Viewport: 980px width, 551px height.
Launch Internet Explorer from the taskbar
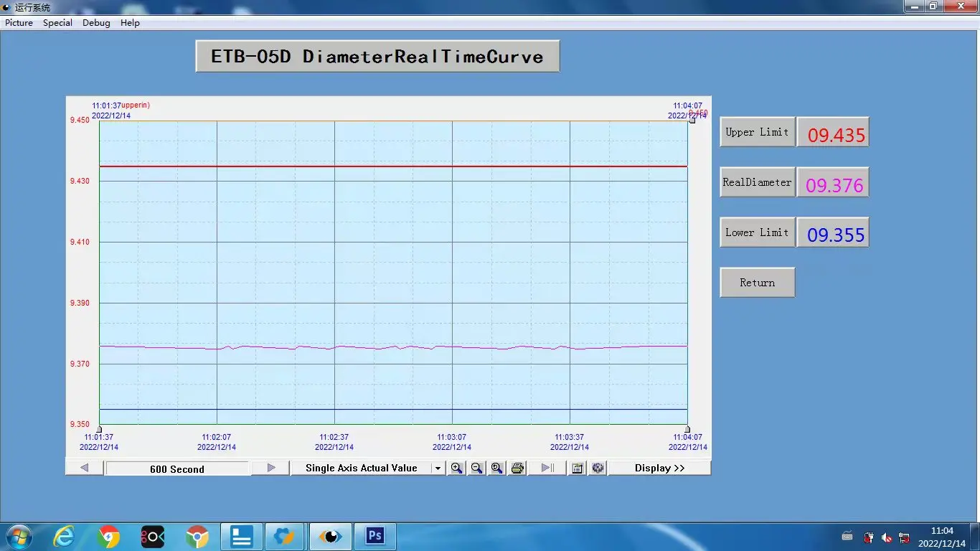tap(64, 536)
